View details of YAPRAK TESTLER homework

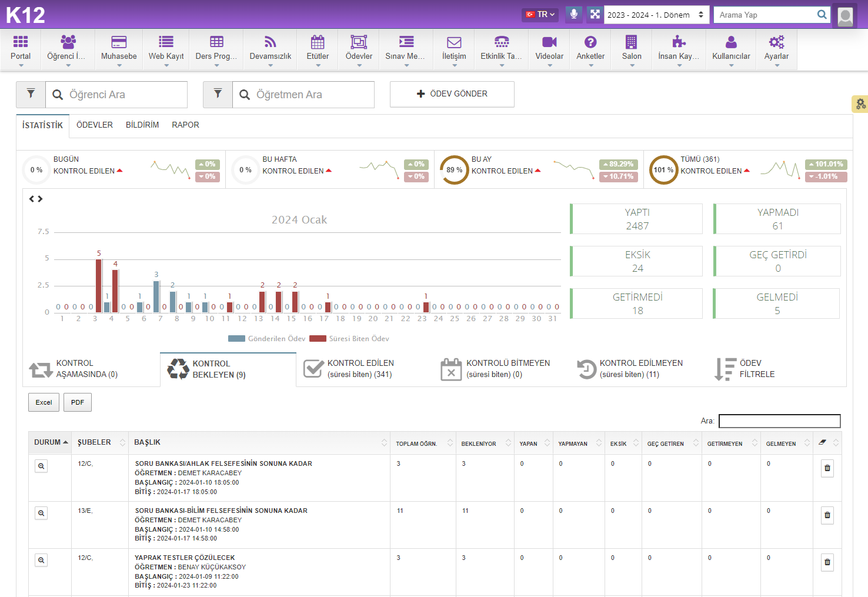pos(41,560)
